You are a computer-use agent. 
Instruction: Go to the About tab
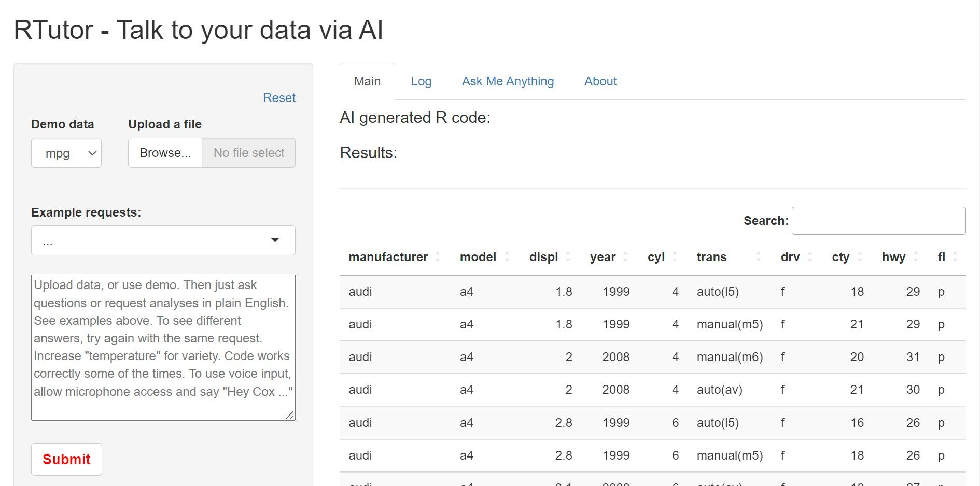pyautogui.click(x=600, y=82)
